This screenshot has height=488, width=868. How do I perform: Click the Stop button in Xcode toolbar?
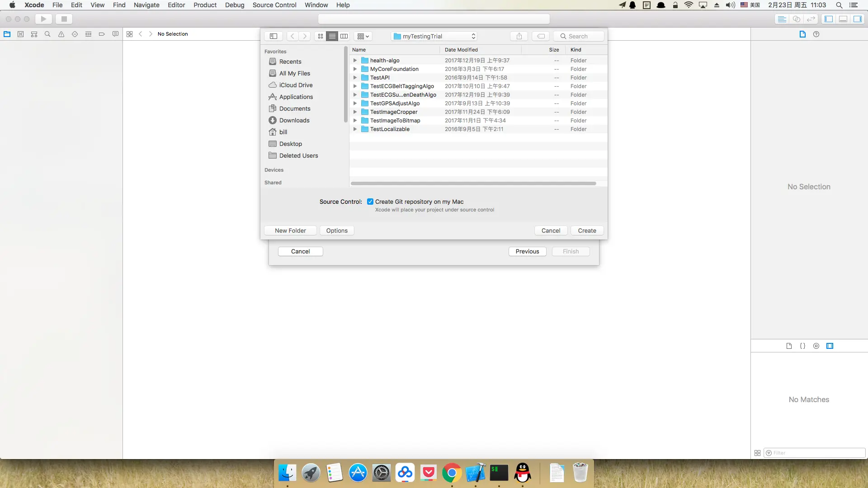click(x=64, y=19)
